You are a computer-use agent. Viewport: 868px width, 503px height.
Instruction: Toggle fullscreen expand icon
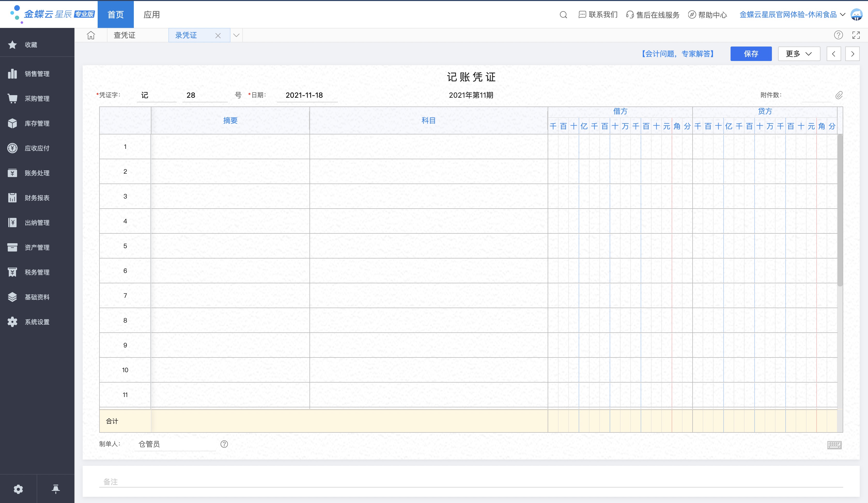point(856,35)
